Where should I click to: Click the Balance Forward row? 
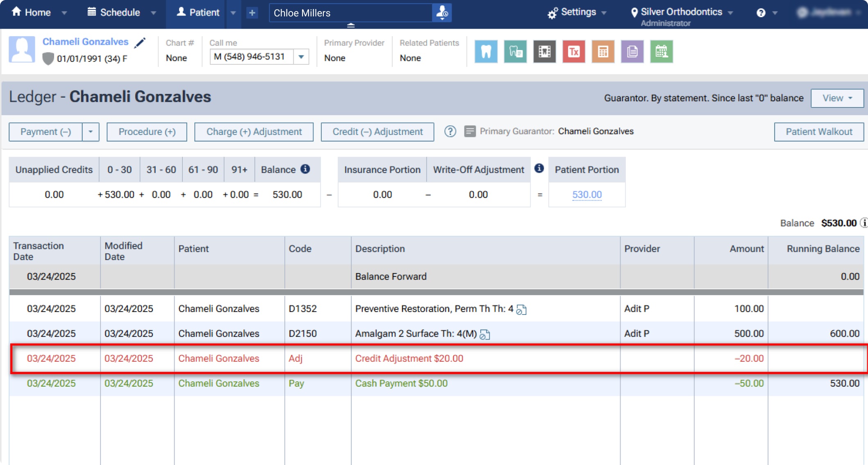tap(436, 276)
